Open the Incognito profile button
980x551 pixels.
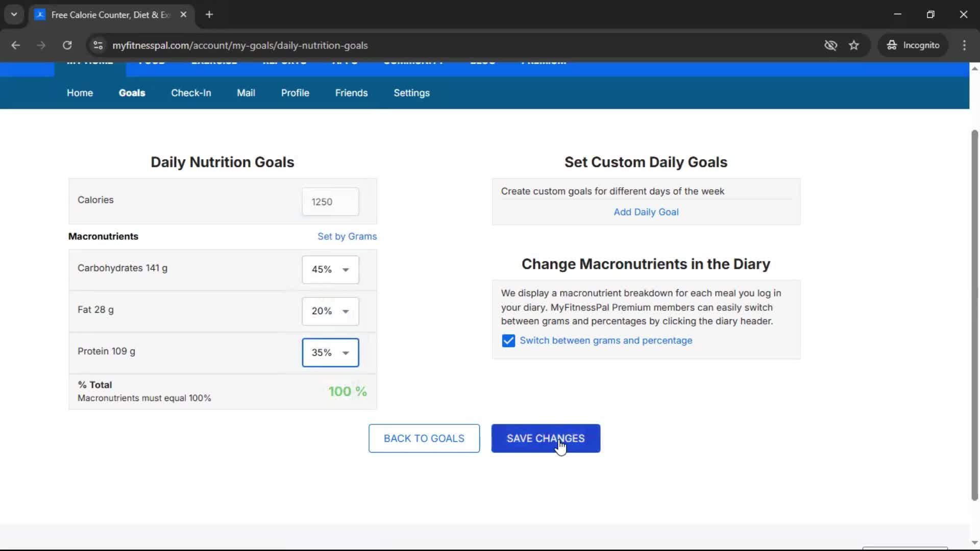913,45
